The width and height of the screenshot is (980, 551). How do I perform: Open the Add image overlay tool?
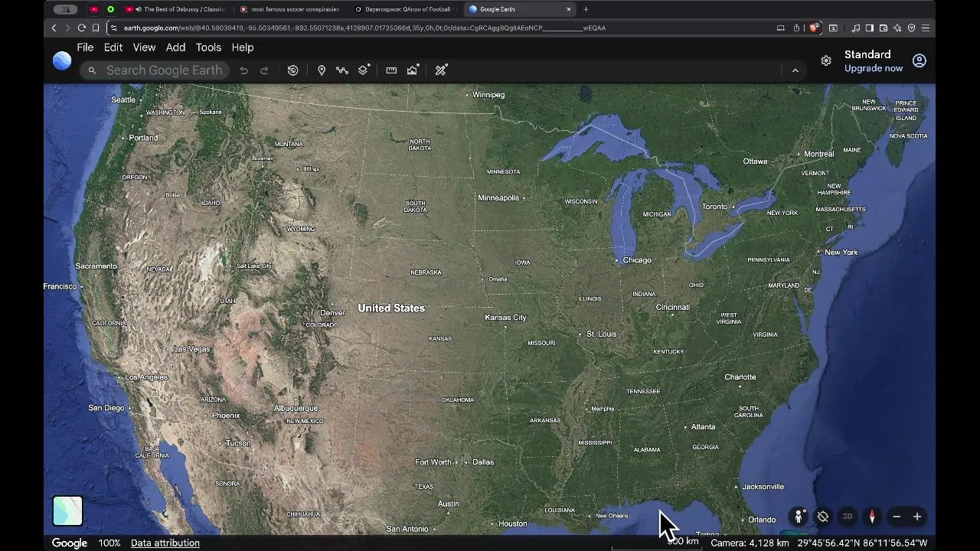pyautogui.click(x=413, y=70)
